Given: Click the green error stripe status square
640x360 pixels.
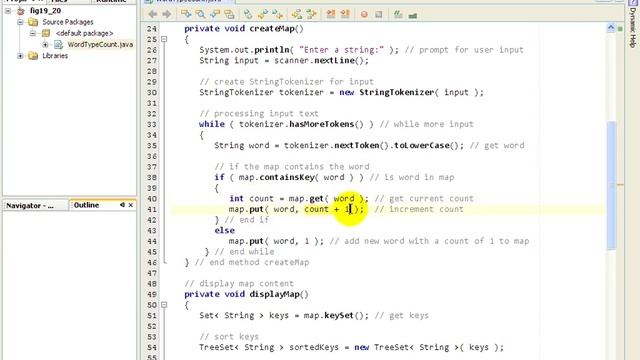Looking at the screenshot, I should [620, 29].
